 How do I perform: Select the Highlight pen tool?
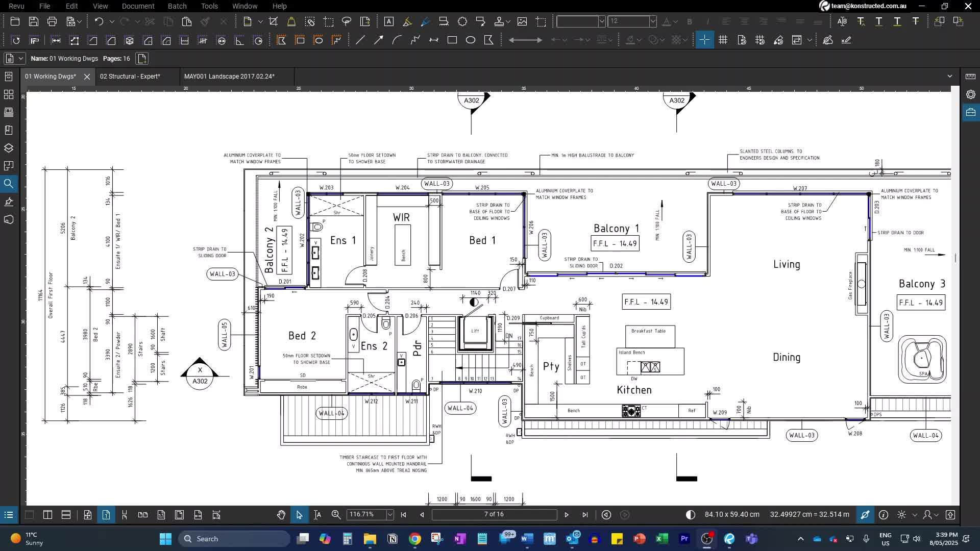[x=407, y=21]
